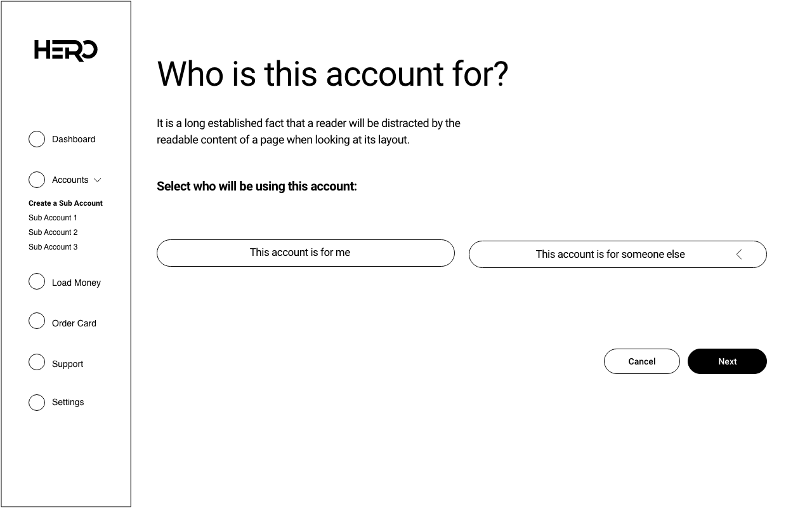The height and width of the screenshot is (508, 812).
Task: Open the Support menu label
Action: tap(67, 364)
